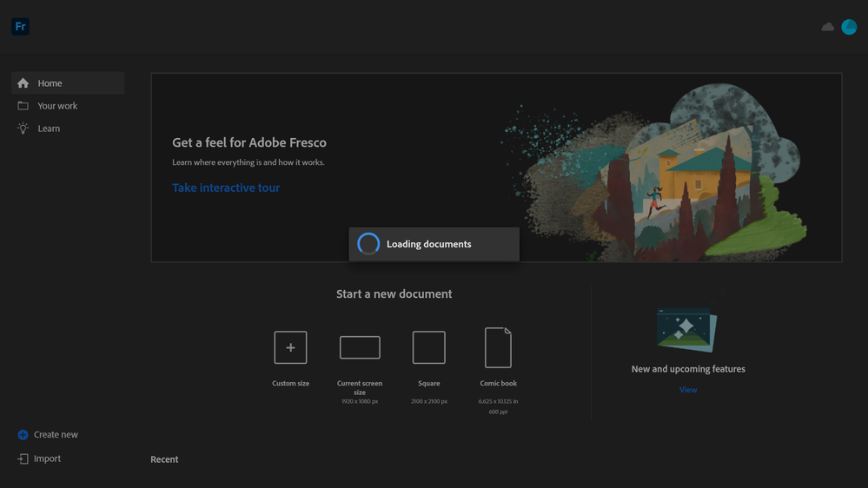
Task: Click the Custom size label
Action: tap(290, 383)
